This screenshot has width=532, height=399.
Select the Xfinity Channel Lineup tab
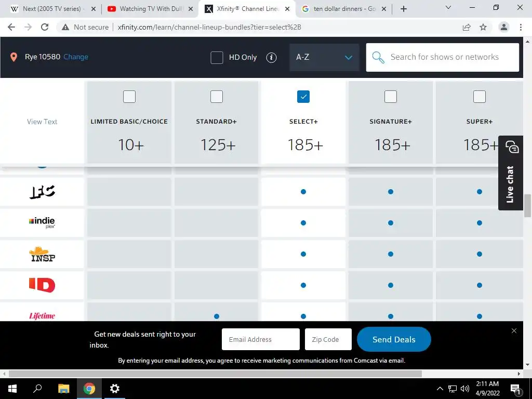246,9
